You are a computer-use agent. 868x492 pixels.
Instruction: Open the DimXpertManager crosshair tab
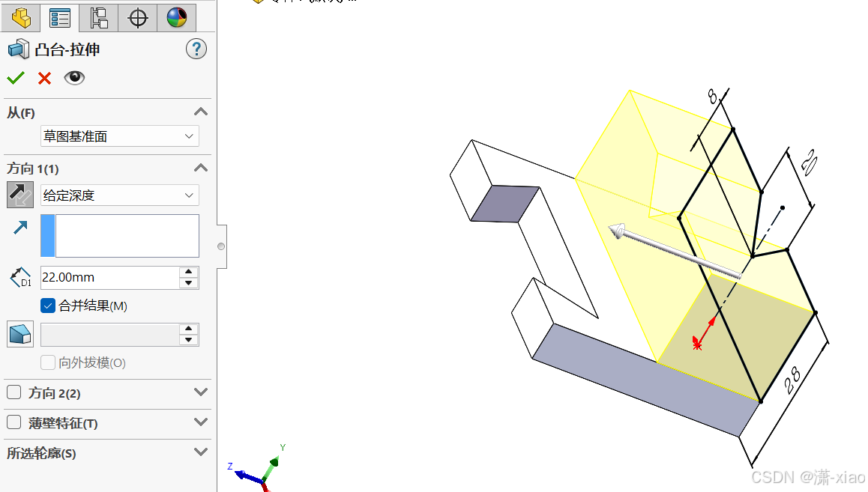[x=137, y=17]
